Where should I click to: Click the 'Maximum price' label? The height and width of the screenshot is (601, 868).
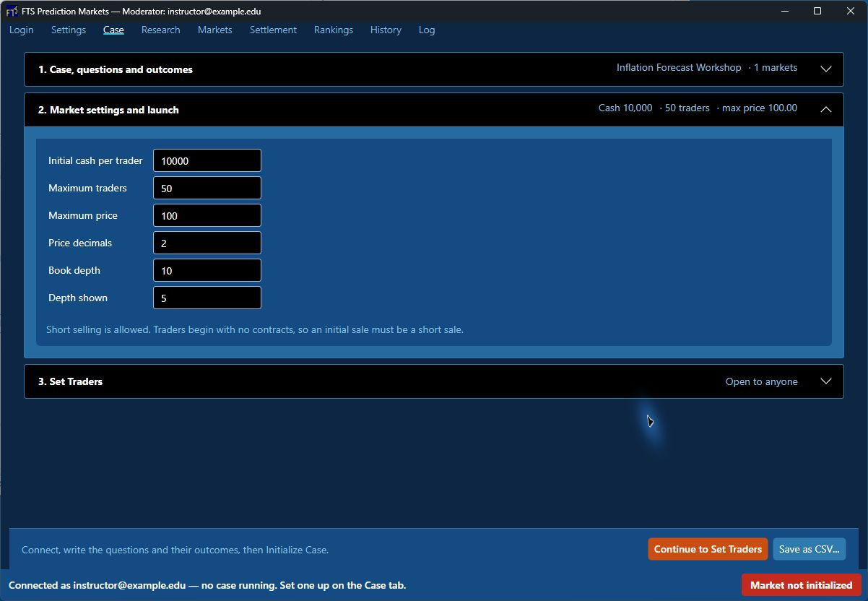tap(83, 215)
